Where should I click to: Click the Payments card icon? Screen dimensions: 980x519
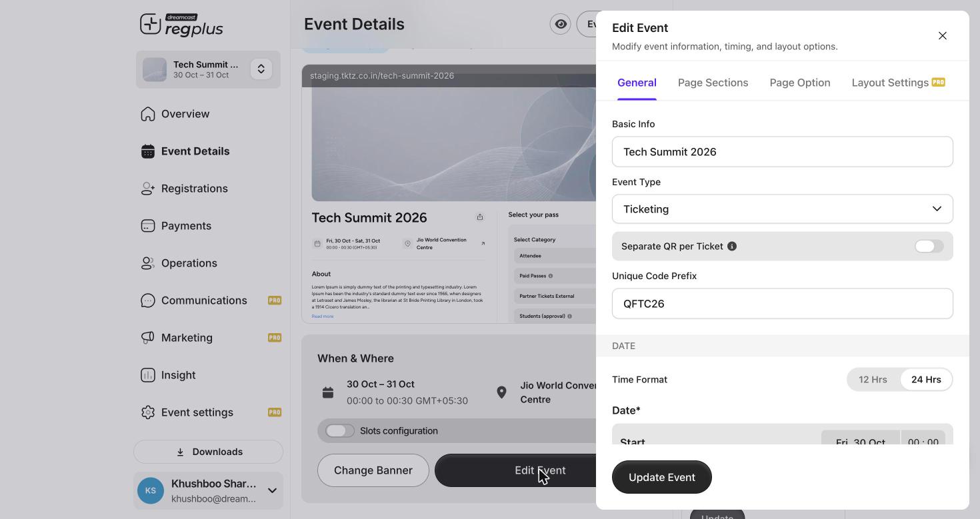(148, 226)
